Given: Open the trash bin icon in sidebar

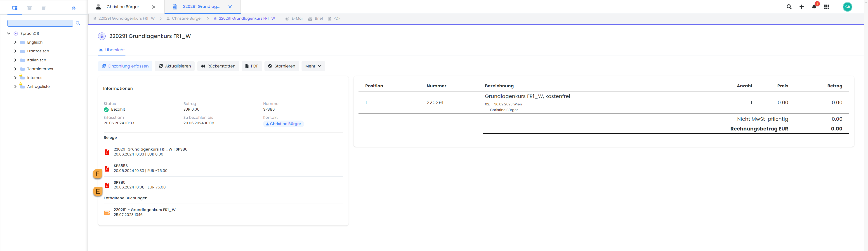Looking at the screenshot, I should (x=44, y=8).
